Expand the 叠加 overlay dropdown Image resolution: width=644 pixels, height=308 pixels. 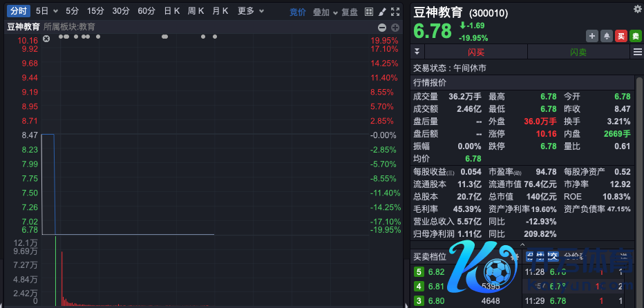pos(325,12)
